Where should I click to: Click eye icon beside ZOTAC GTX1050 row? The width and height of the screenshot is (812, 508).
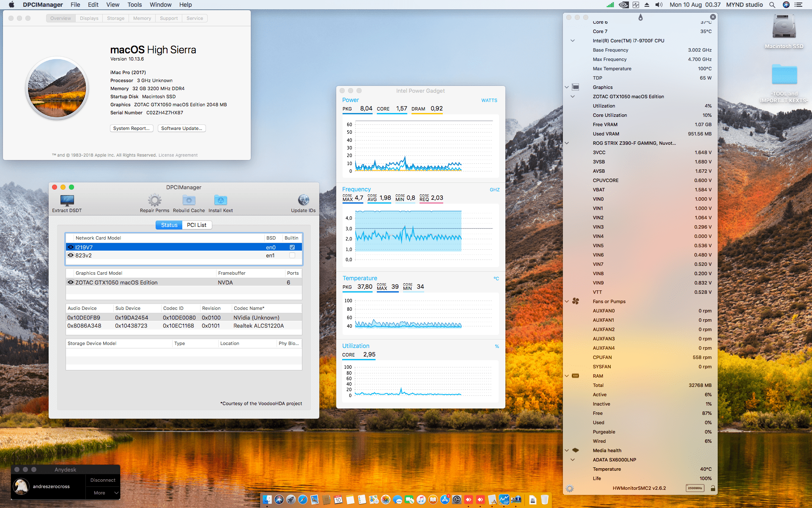[x=71, y=282]
